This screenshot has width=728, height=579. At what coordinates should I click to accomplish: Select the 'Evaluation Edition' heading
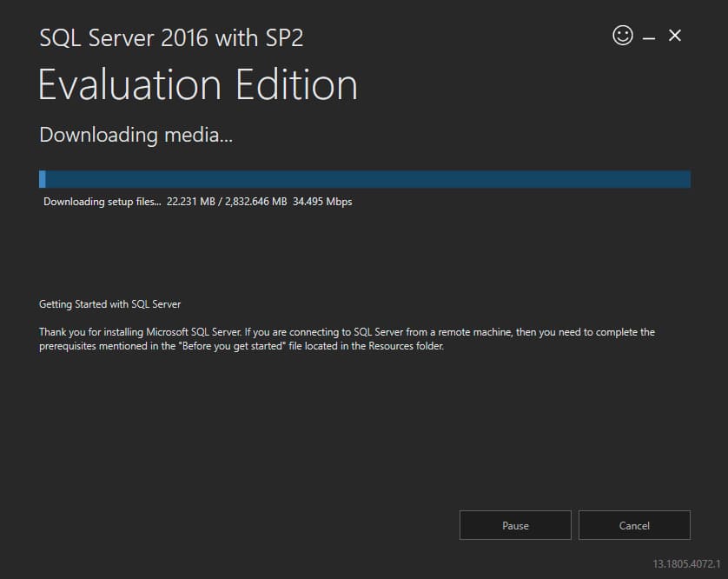click(198, 85)
